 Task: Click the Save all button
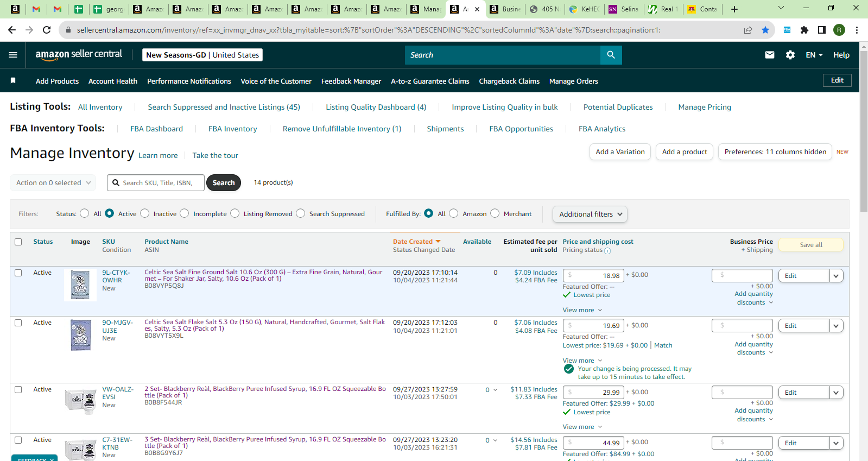811,245
